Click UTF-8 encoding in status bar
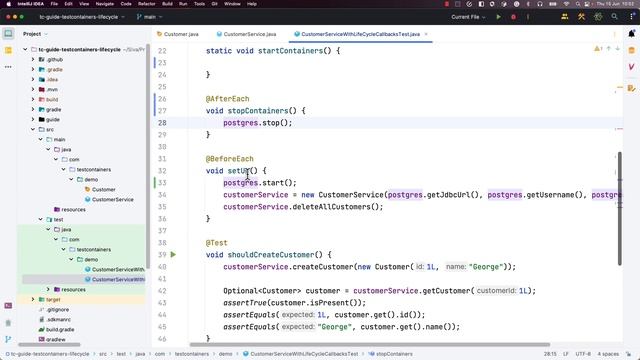This screenshot has height=360, width=640. coord(583,354)
